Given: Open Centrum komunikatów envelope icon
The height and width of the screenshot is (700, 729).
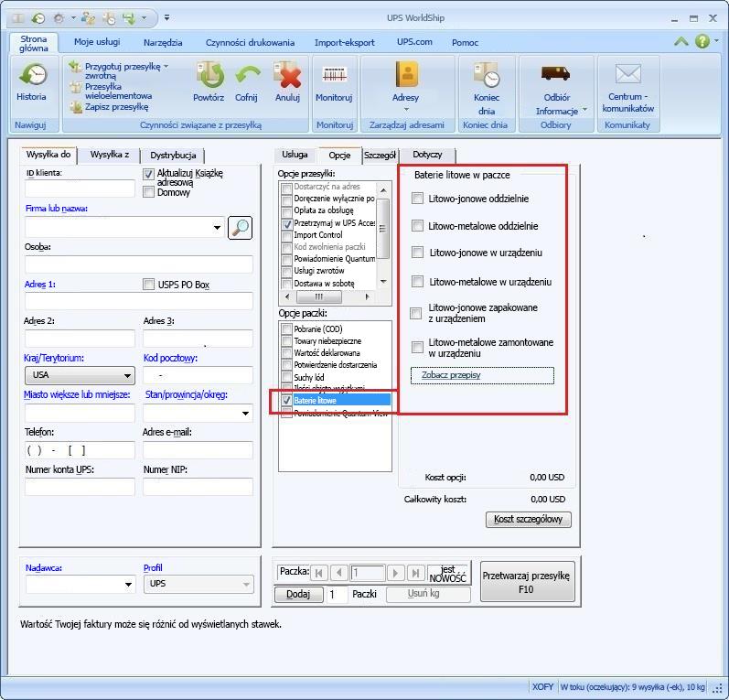Looking at the screenshot, I should [x=628, y=74].
